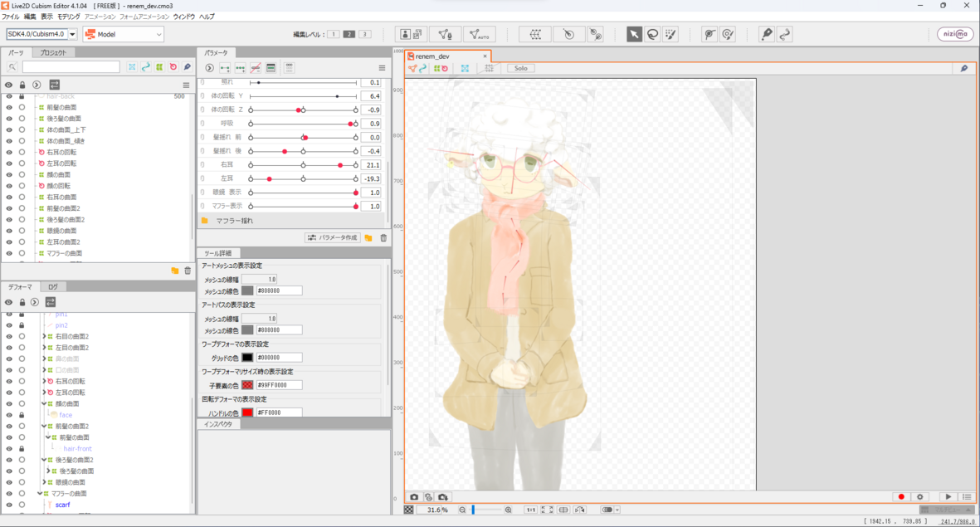Switch to the プロジェクト tab
This screenshot has height=527, width=980.
[x=53, y=53]
